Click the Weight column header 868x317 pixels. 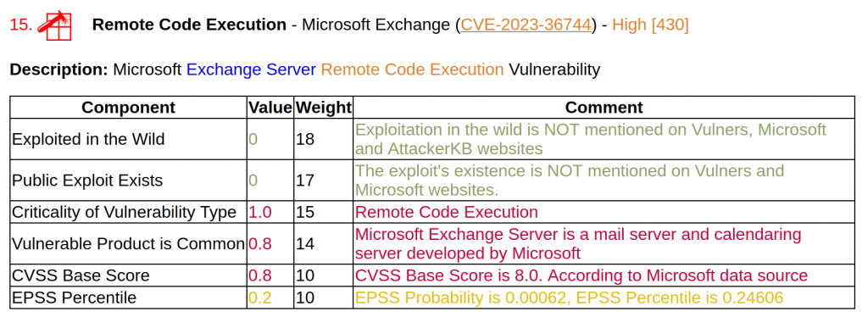tap(323, 107)
